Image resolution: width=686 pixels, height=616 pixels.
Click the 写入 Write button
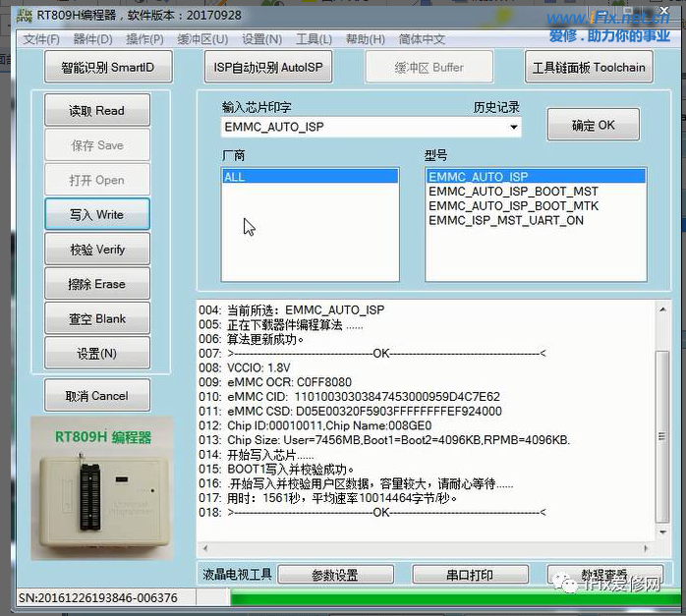[97, 214]
